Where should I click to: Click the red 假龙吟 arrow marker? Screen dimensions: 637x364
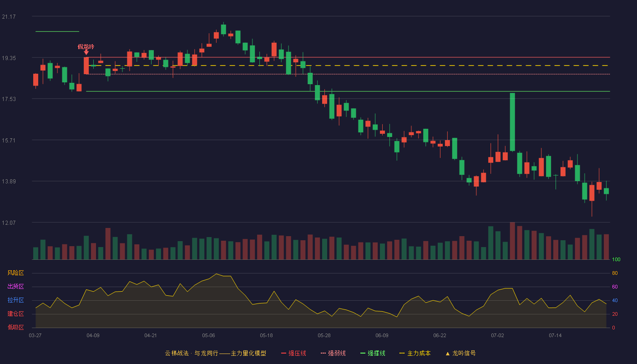click(x=86, y=53)
